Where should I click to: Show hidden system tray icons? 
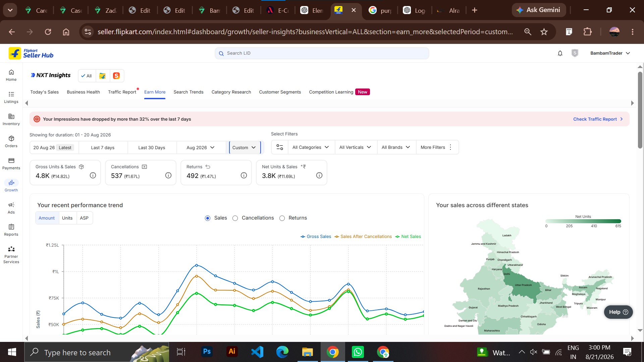(522, 352)
